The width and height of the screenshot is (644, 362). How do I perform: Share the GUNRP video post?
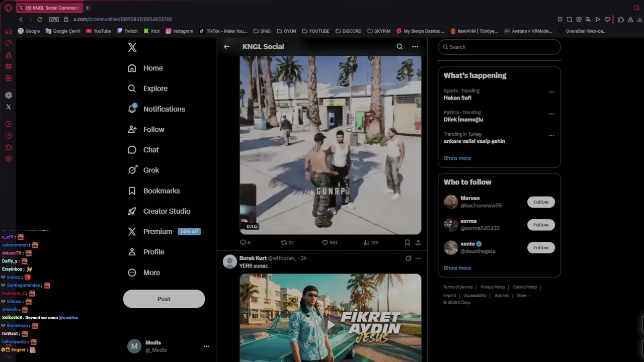pyautogui.click(x=418, y=242)
